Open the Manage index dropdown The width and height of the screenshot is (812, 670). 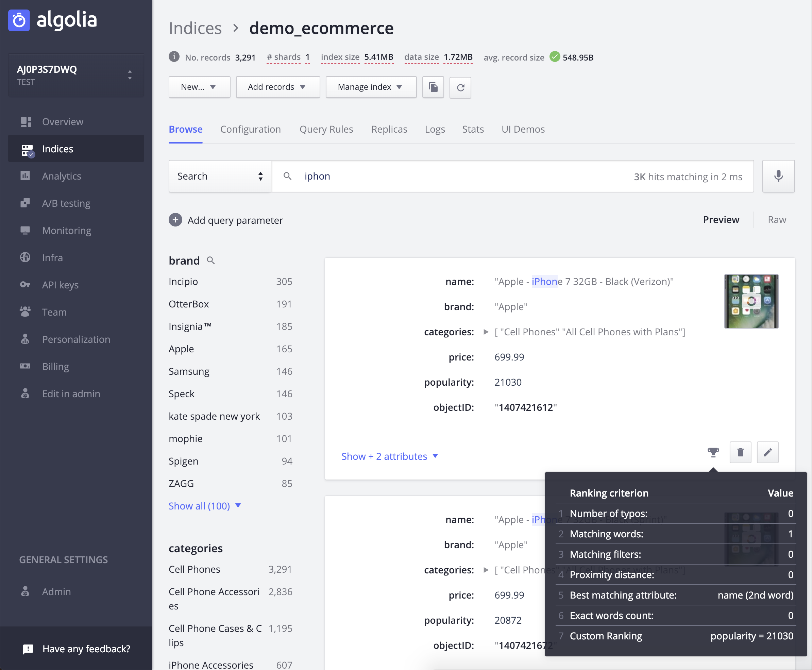(x=371, y=87)
